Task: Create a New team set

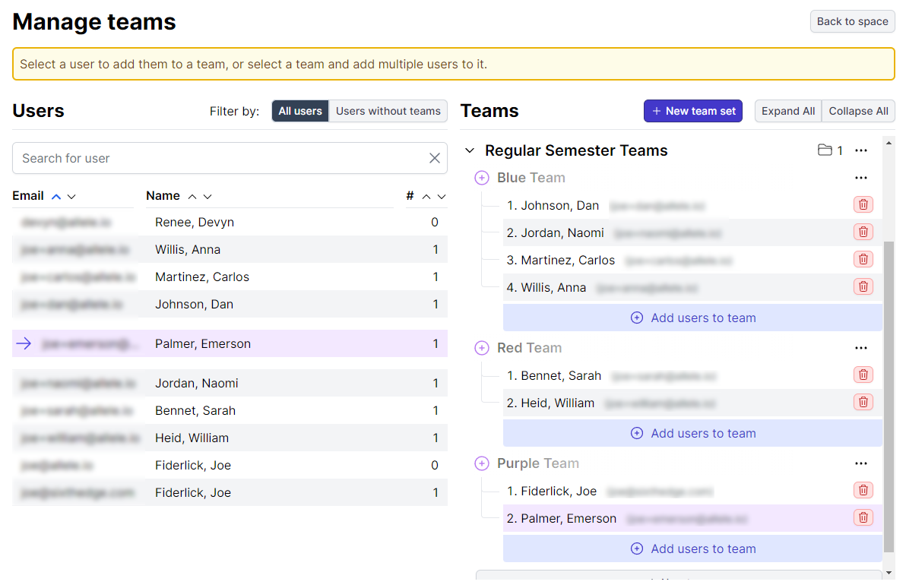Action: point(692,111)
